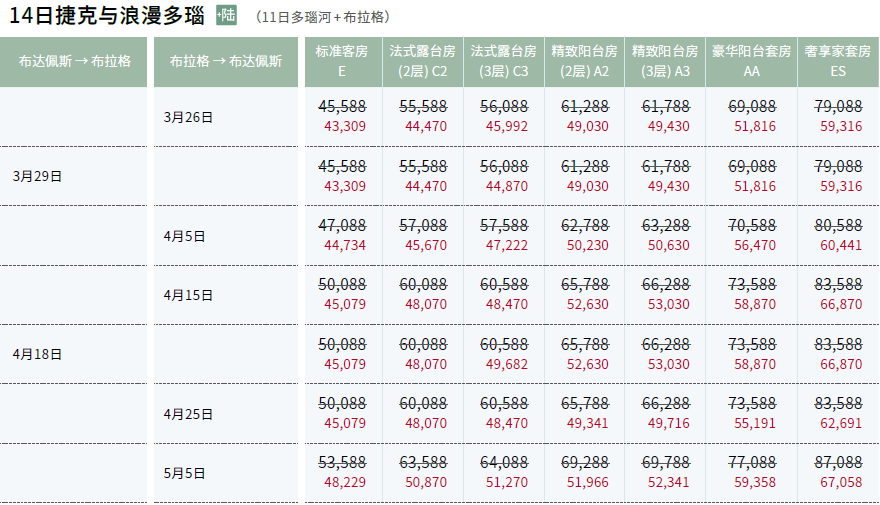
Task: Select the 3月29日 departure date
Action: (x=38, y=176)
